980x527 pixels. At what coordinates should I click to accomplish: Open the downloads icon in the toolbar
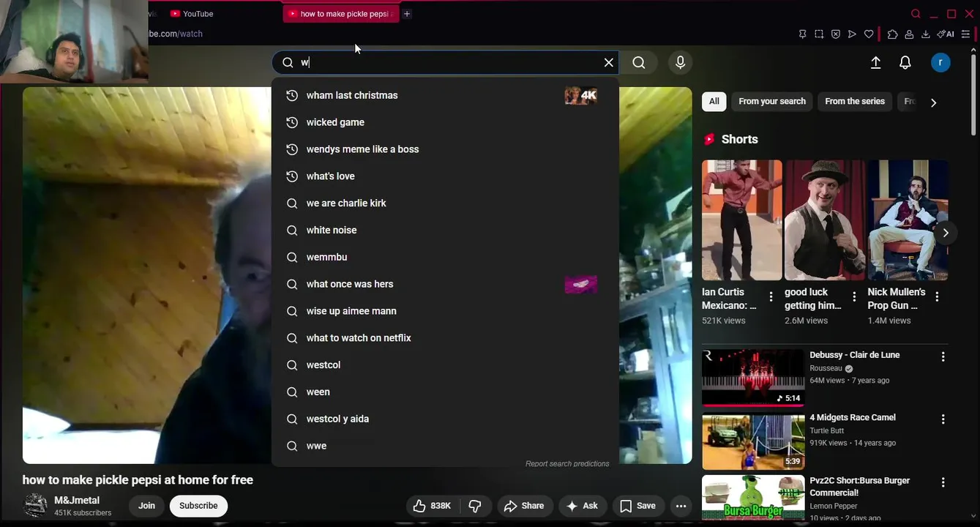point(925,34)
